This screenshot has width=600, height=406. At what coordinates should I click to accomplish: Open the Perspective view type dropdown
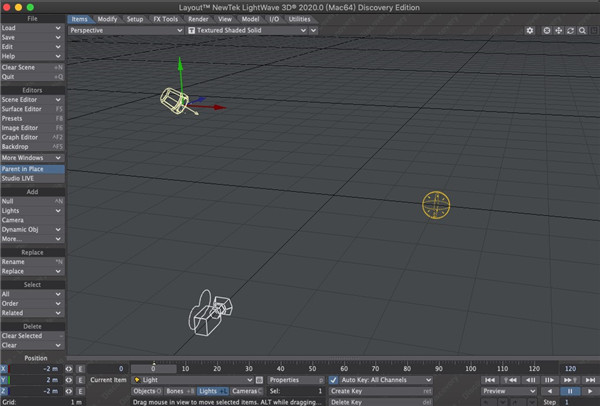[x=126, y=30]
